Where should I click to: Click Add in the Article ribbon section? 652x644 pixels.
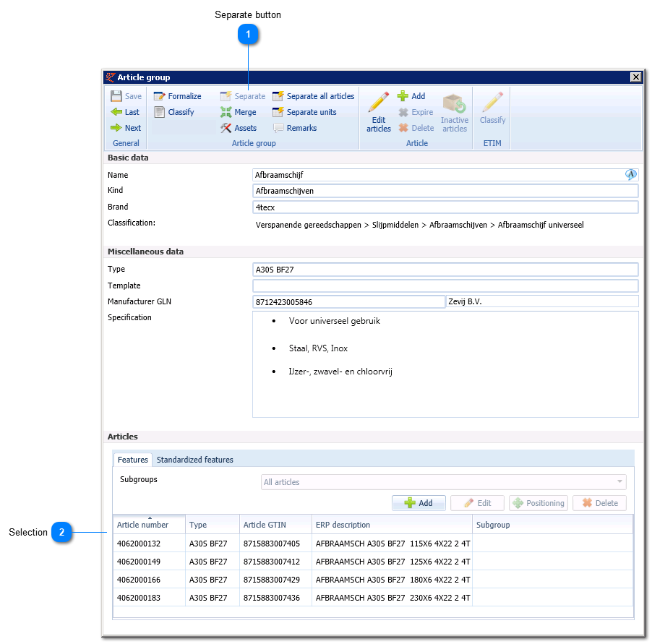point(411,96)
